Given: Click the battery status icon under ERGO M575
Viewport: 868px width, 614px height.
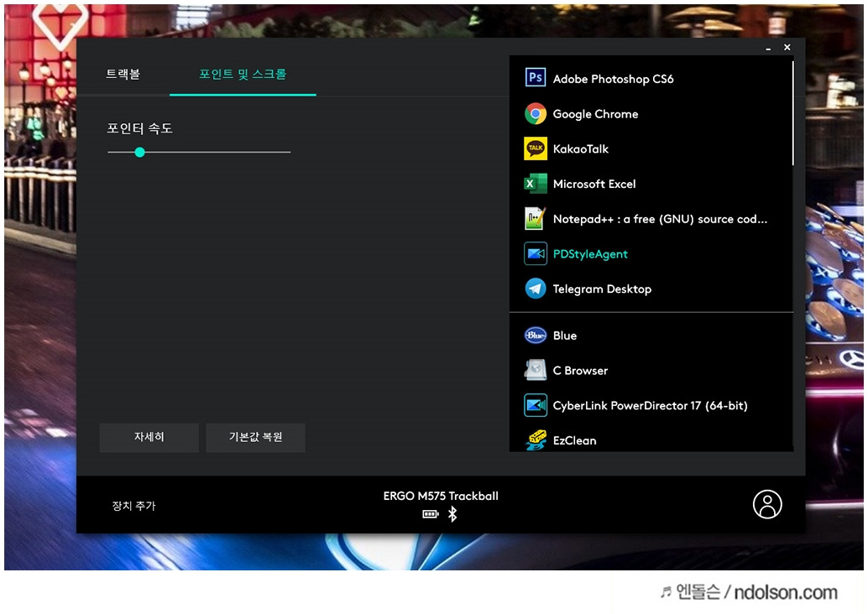Looking at the screenshot, I should coord(430,514).
